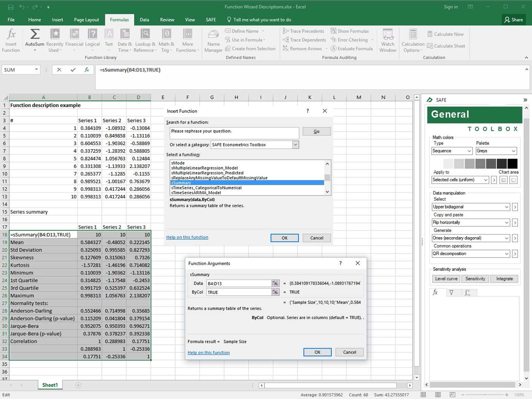Click the Level curve button
This screenshot has height=399, width=532.
[x=446, y=279]
